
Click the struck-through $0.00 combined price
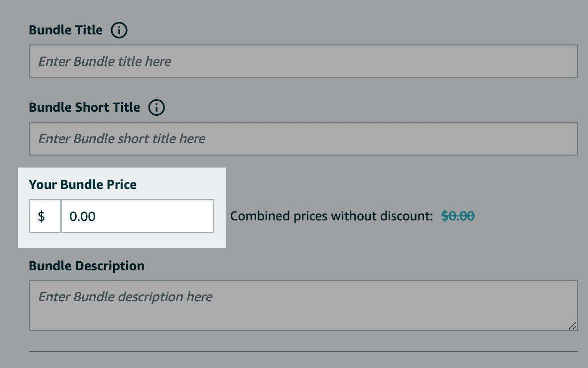[458, 216]
